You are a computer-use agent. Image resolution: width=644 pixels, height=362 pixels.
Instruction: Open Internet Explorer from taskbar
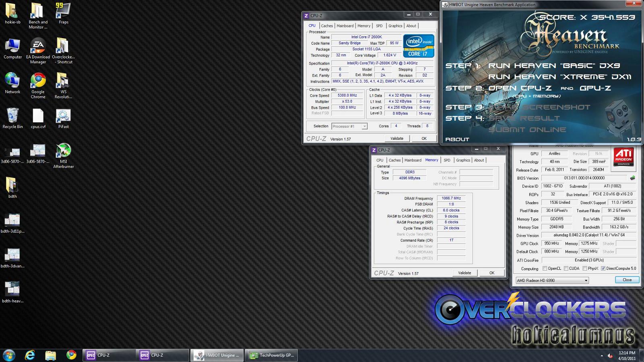pyautogui.click(x=30, y=355)
